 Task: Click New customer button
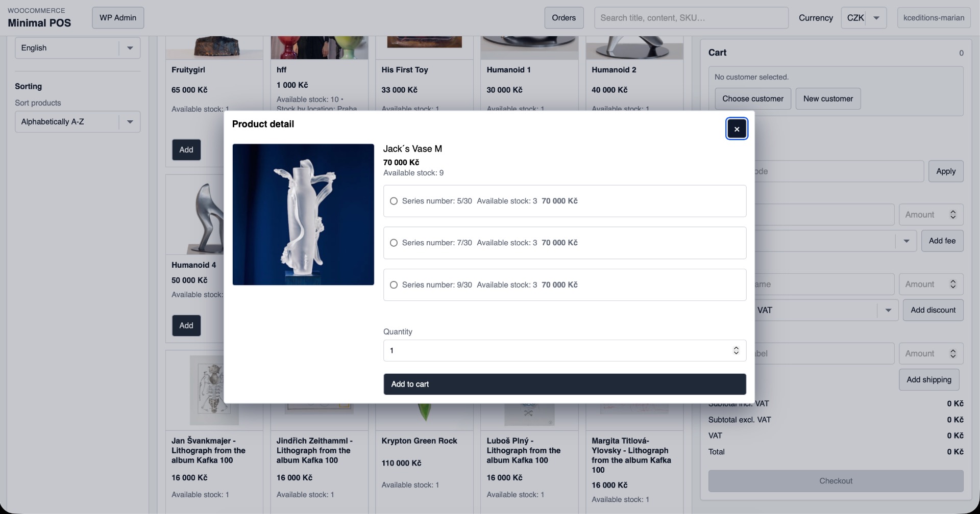(x=828, y=99)
